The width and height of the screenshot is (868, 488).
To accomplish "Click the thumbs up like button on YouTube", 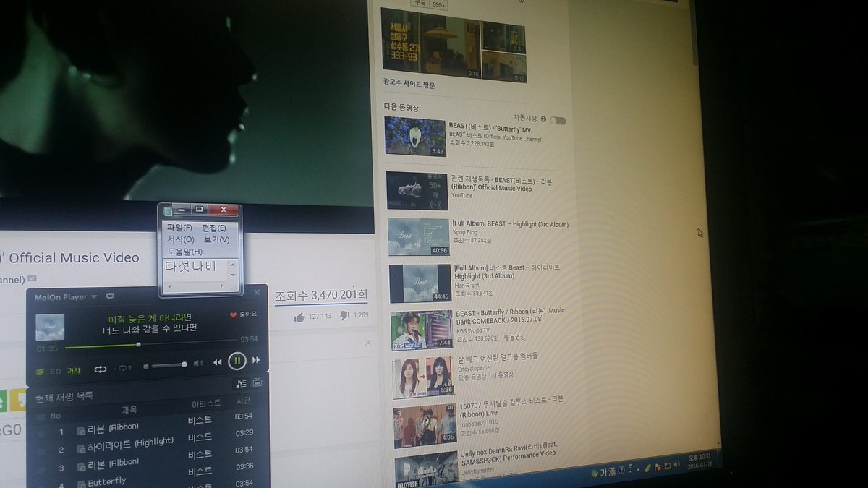I will coord(299,317).
